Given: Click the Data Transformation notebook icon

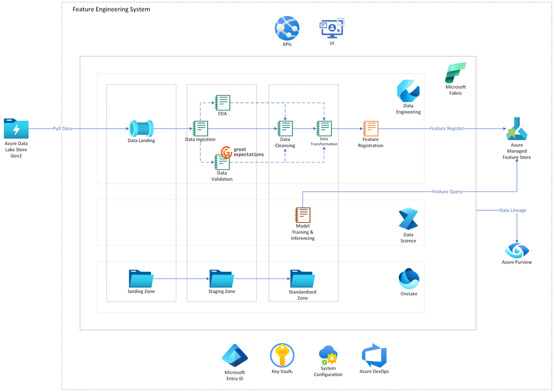Looking at the screenshot, I should point(324,129).
